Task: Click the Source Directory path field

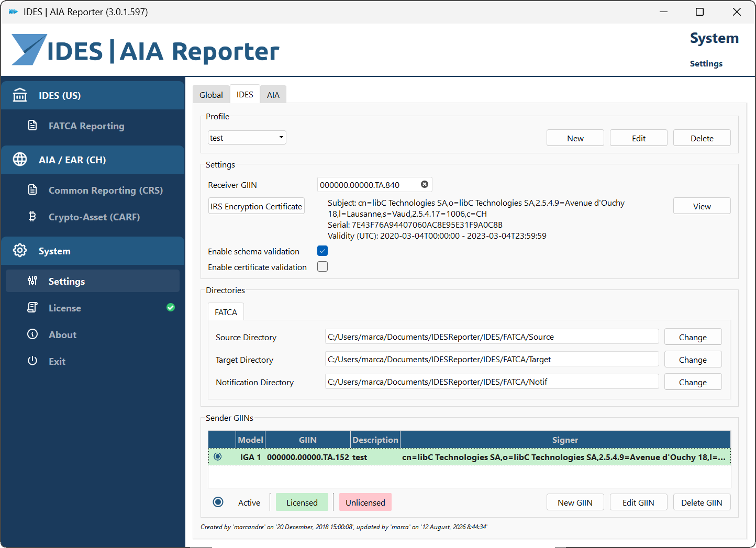Action: point(492,337)
